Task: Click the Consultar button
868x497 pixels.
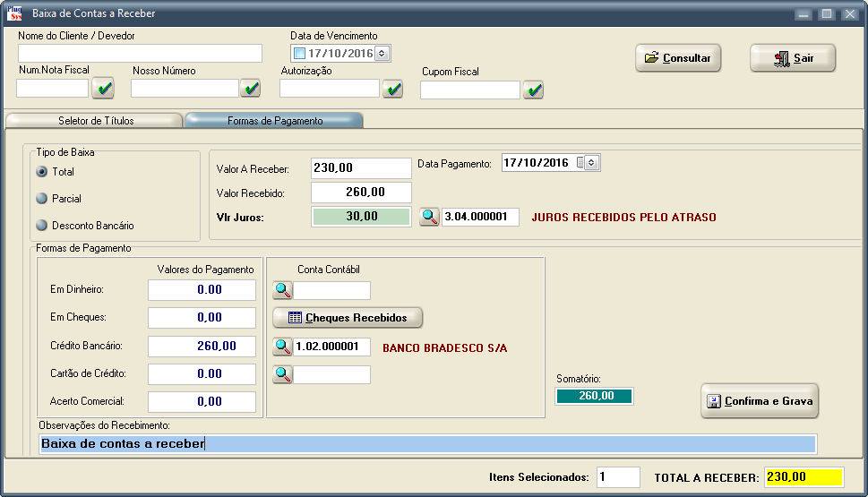Action: pyautogui.click(x=678, y=57)
